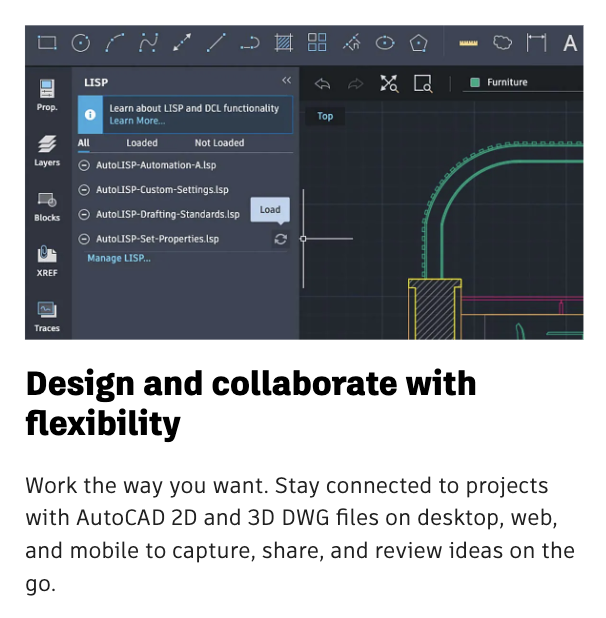Activate the Revision Cloud tool

tap(503, 43)
